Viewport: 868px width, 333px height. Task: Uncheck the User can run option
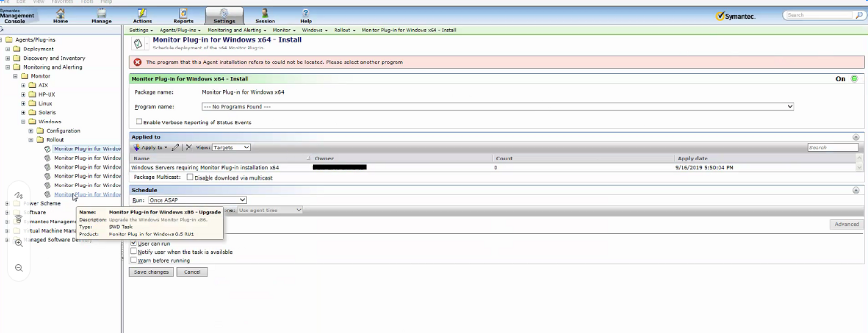134,243
